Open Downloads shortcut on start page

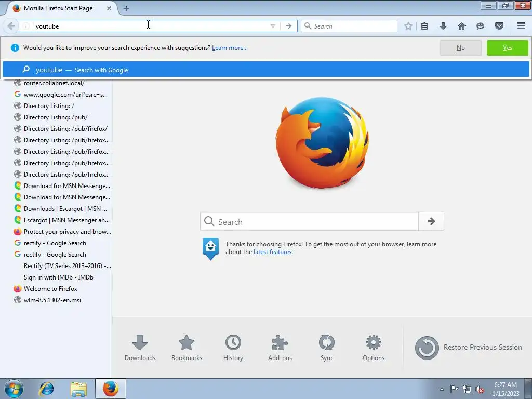click(x=140, y=348)
